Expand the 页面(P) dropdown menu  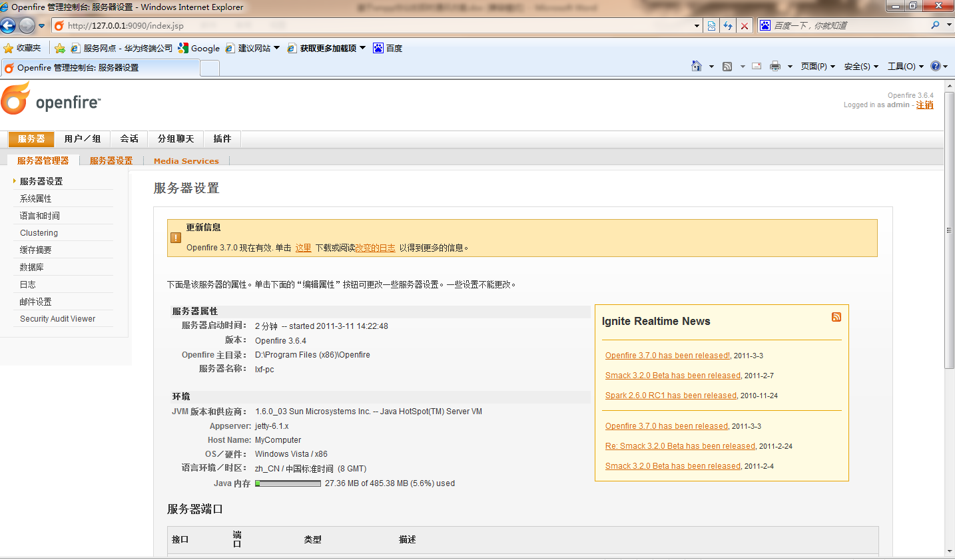(818, 67)
